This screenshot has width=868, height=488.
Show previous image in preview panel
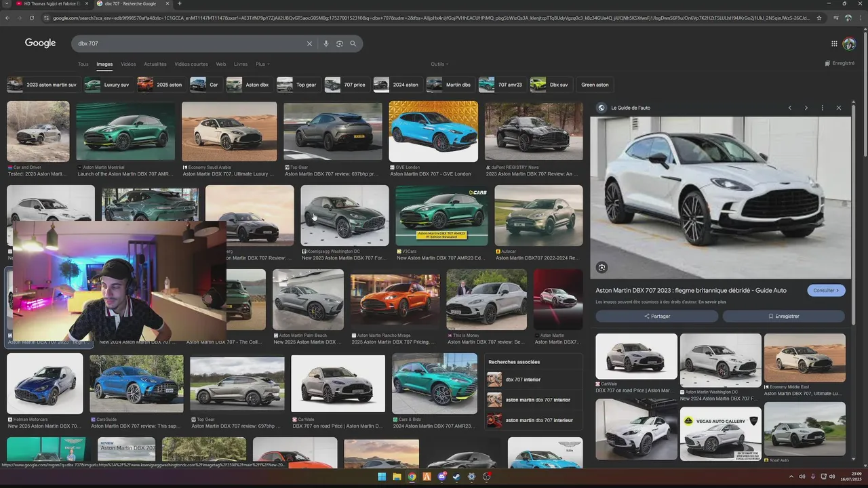click(790, 108)
